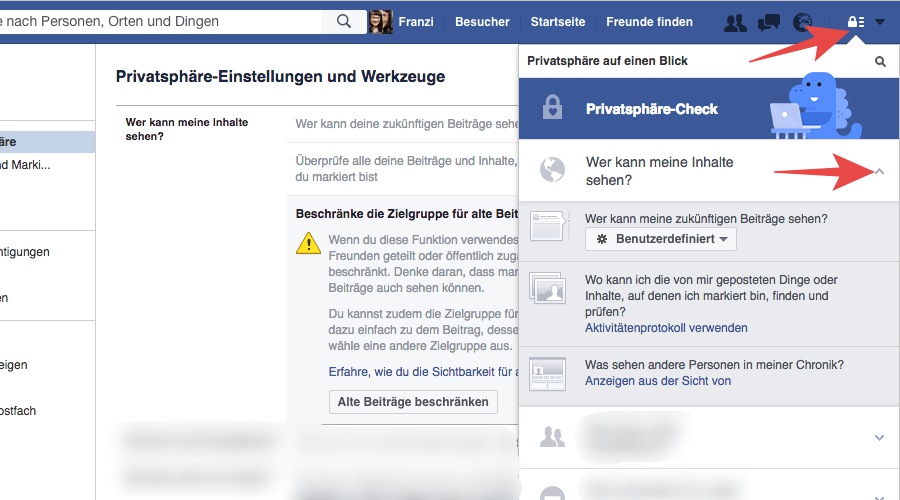The image size is (900, 500).
Task: Select the 'Überprüfe alle deine Beiträge und Inhalte' row
Action: click(402, 169)
